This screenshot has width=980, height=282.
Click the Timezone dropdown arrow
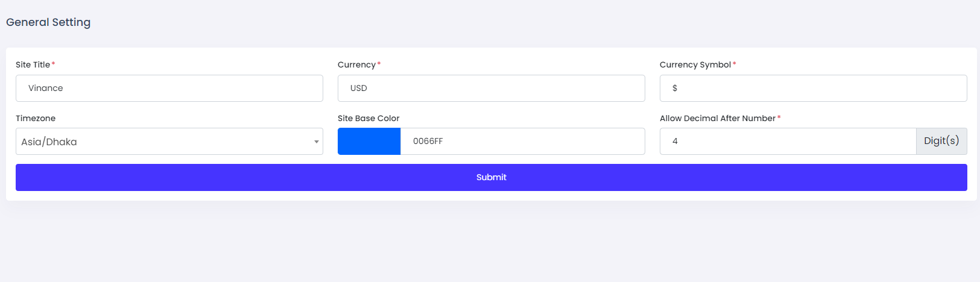click(316, 142)
